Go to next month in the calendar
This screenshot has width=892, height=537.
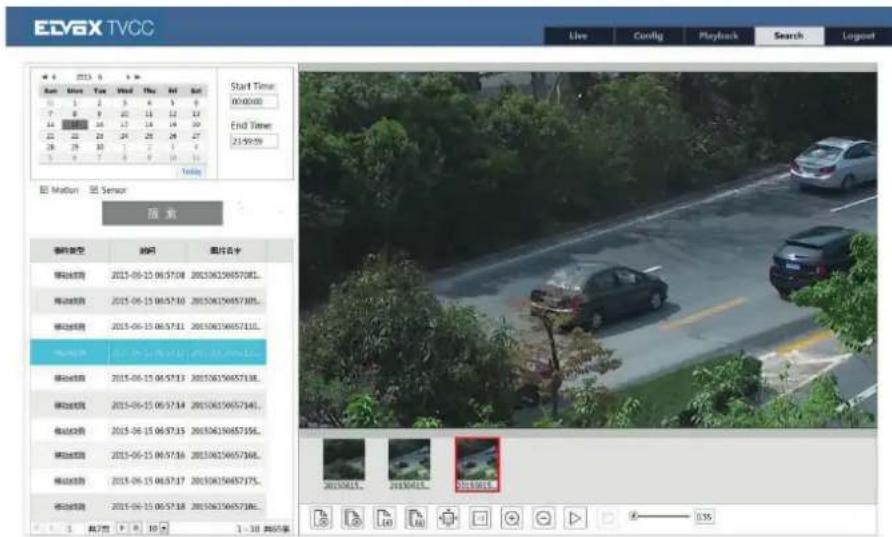pyautogui.click(x=128, y=77)
